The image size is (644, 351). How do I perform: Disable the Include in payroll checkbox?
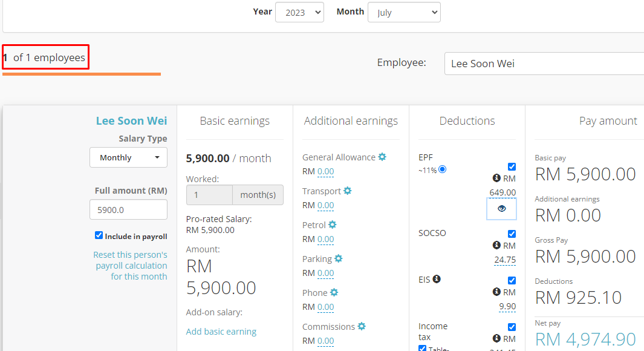point(99,235)
